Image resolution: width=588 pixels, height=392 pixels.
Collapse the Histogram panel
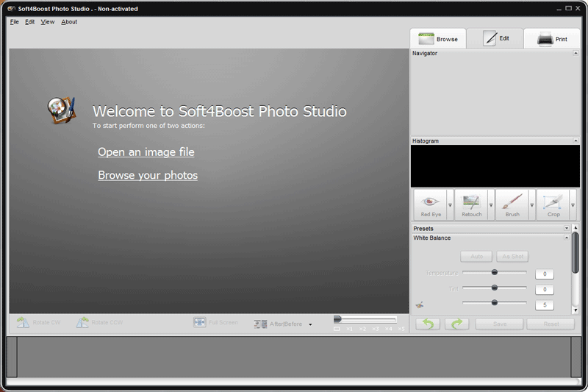[576, 140]
